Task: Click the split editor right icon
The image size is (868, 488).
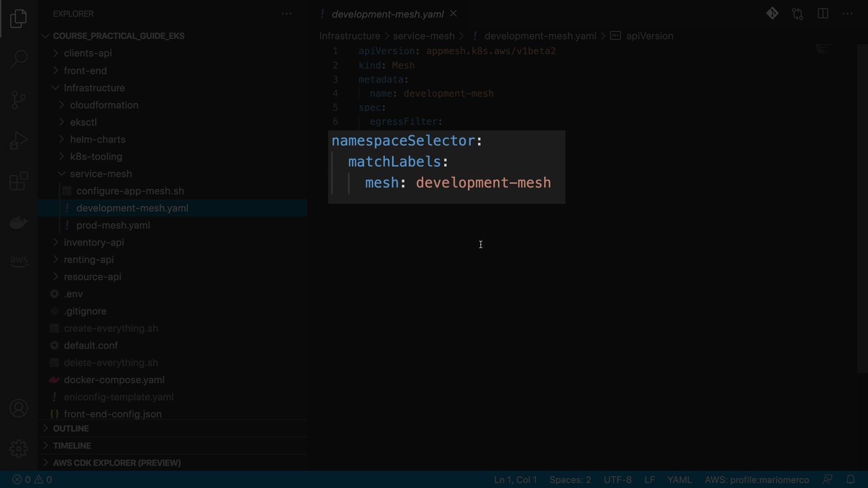Action: (823, 14)
